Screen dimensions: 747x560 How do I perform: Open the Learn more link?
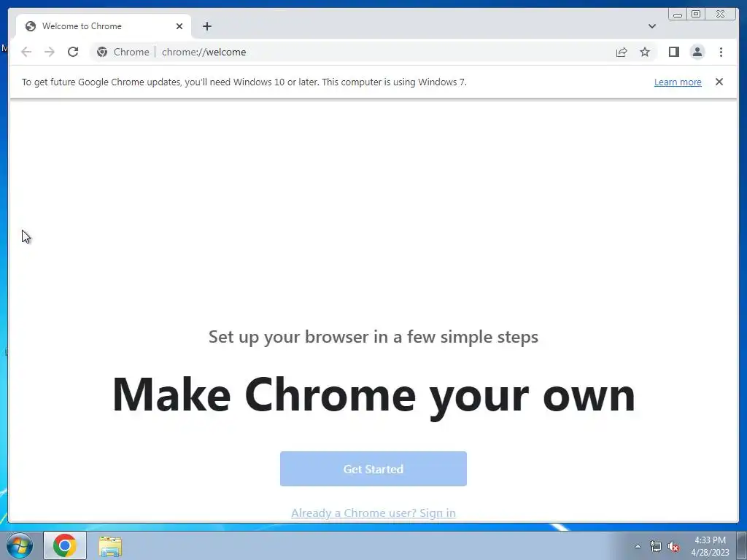[x=678, y=82]
